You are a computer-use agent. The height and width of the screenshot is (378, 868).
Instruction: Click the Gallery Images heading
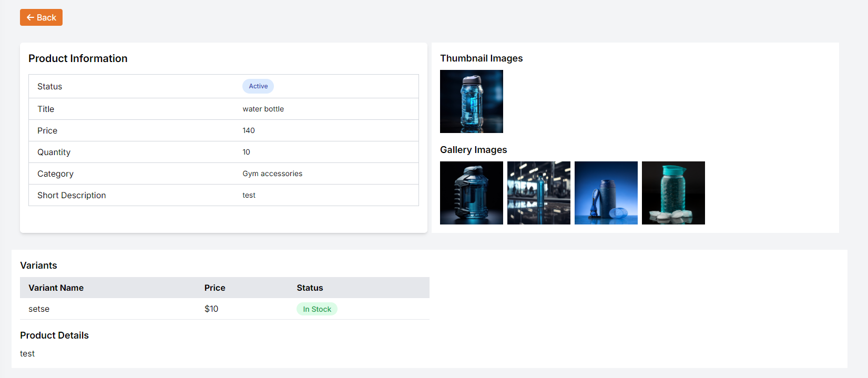[x=473, y=150]
